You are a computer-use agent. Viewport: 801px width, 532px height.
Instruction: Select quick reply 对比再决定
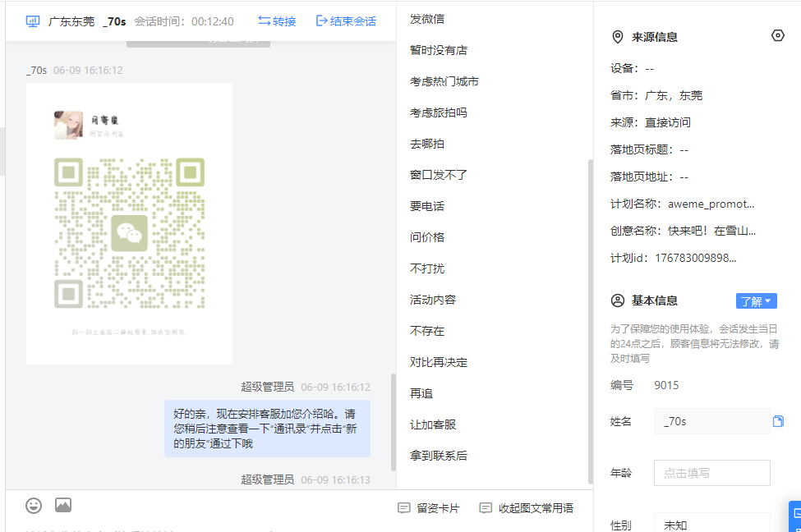point(439,362)
